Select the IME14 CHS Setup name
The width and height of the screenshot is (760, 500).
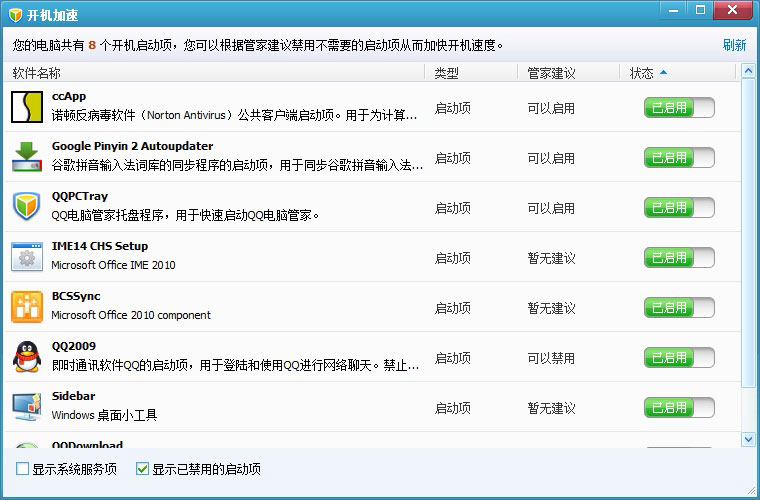pos(100,246)
